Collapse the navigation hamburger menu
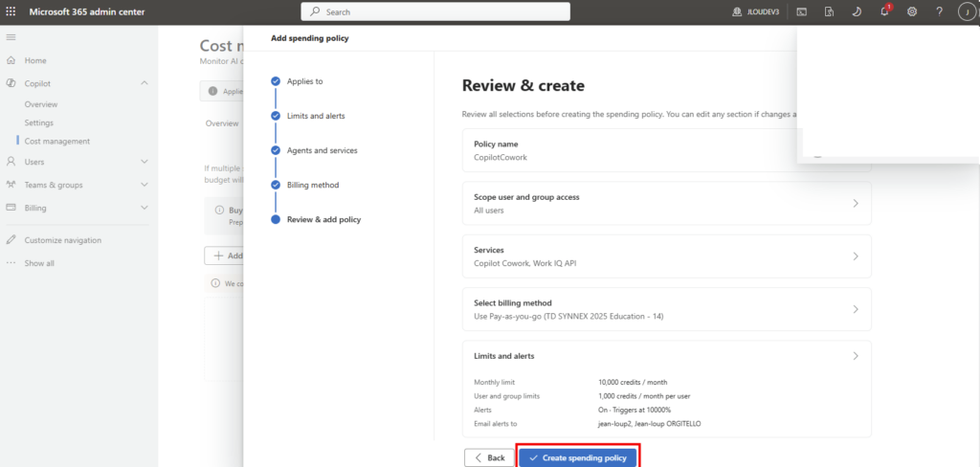Screen dimensions: 980x467 [11, 37]
